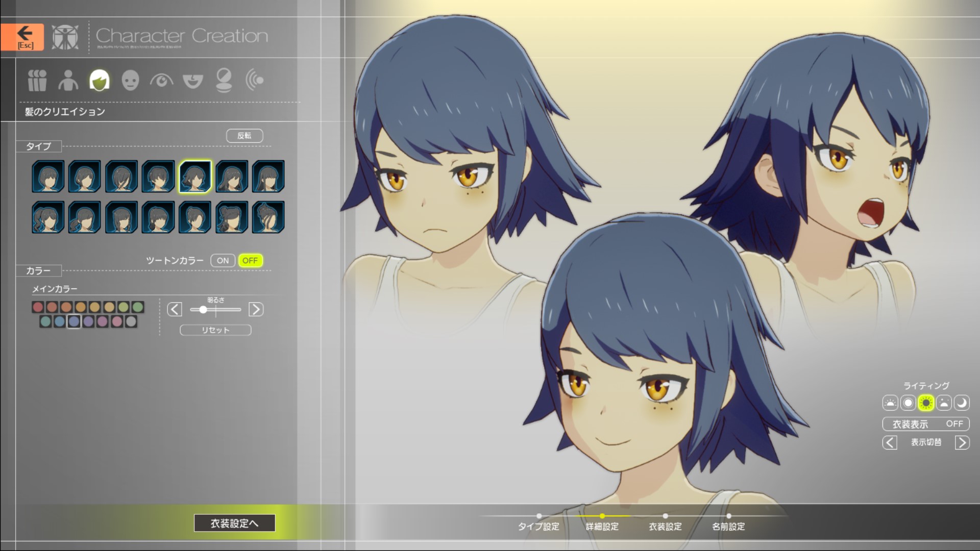Switch to previous view with 表示切替 left arrow

tap(890, 442)
